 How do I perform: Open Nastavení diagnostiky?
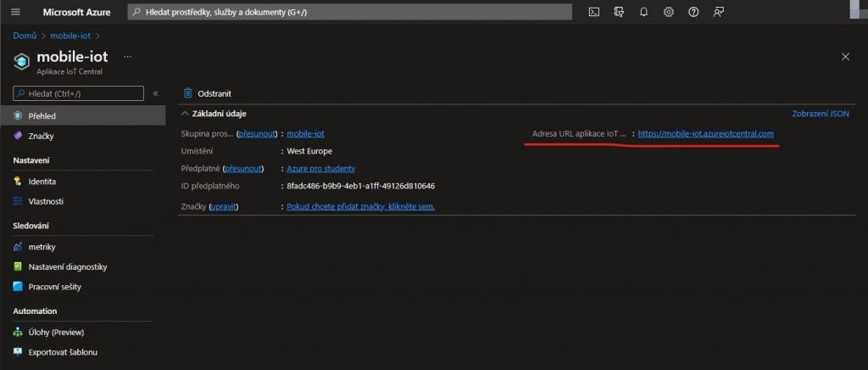pos(67,266)
